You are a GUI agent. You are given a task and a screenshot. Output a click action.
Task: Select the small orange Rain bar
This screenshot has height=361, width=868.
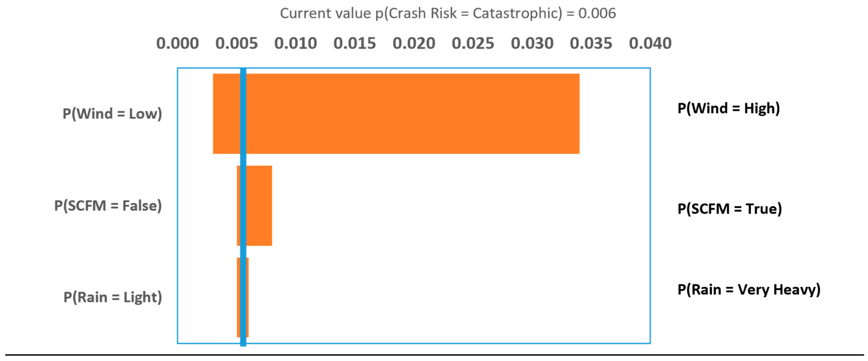(247, 297)
